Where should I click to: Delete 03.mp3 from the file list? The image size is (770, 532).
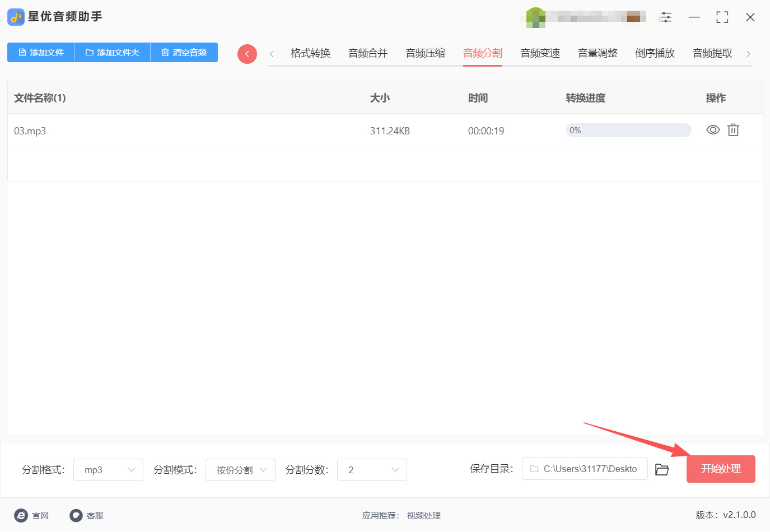point(733,130)
